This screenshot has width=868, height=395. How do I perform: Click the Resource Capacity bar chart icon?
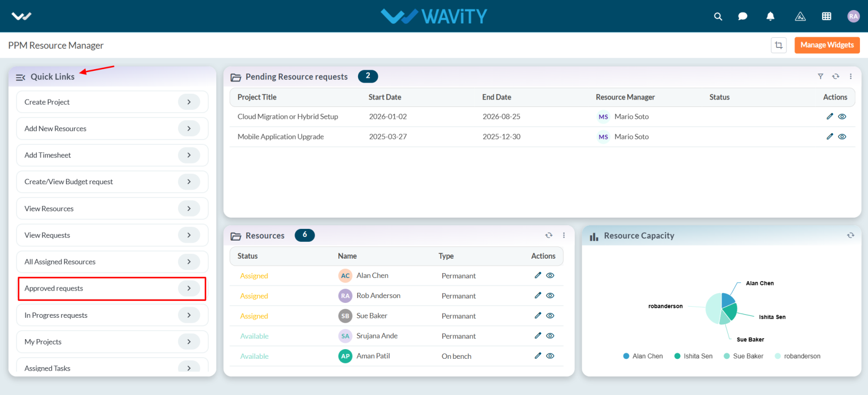[x=594, y=236]
